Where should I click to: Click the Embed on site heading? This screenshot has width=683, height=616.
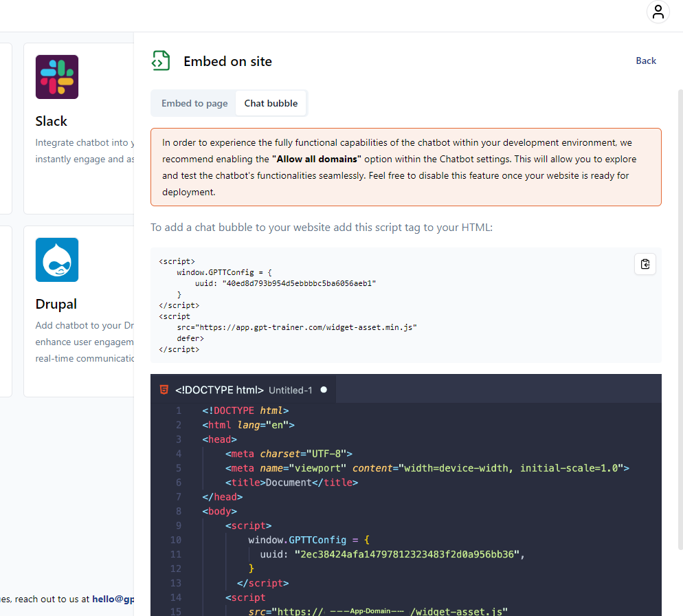pos(227,61)
